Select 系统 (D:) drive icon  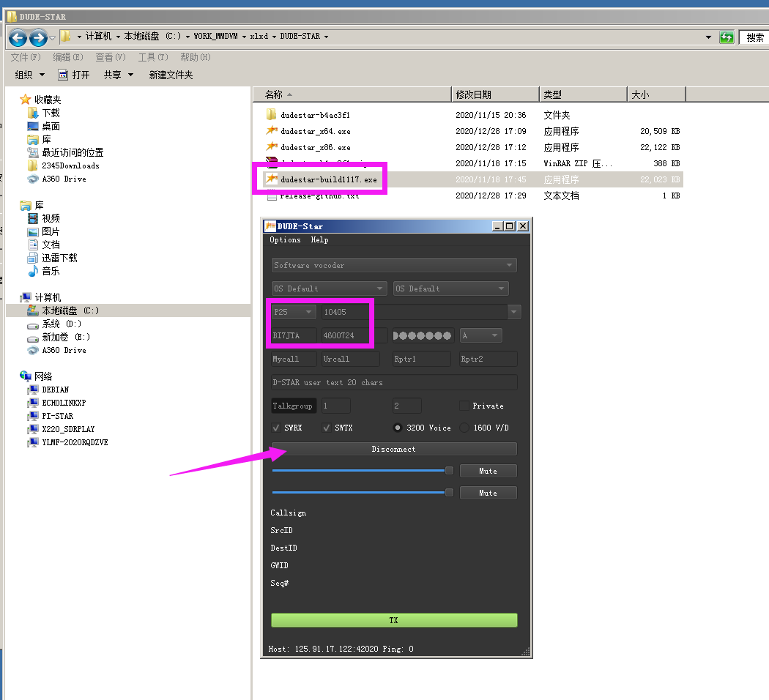[33, 324]
